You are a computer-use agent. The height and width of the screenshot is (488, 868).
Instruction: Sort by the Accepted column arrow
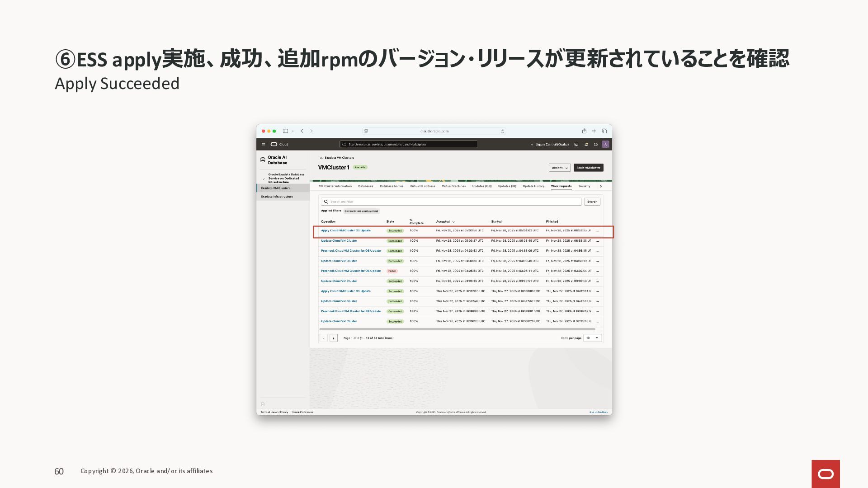pos(453,222)
